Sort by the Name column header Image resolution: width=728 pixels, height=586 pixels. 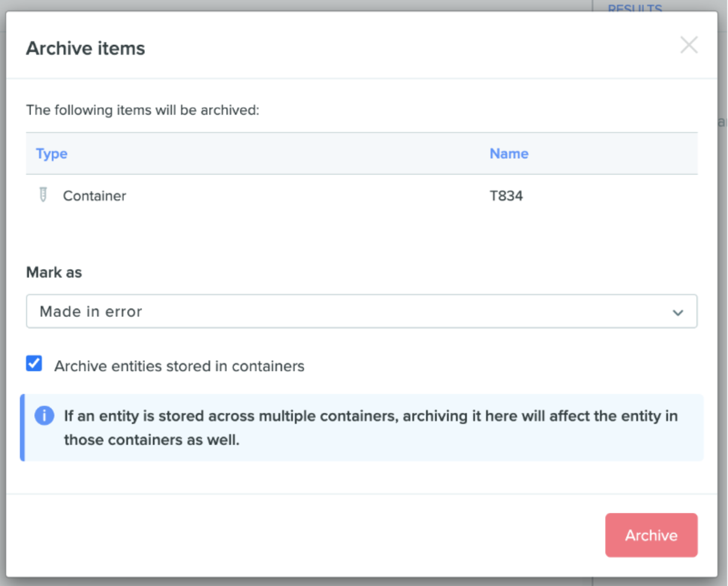pos(509,153)
